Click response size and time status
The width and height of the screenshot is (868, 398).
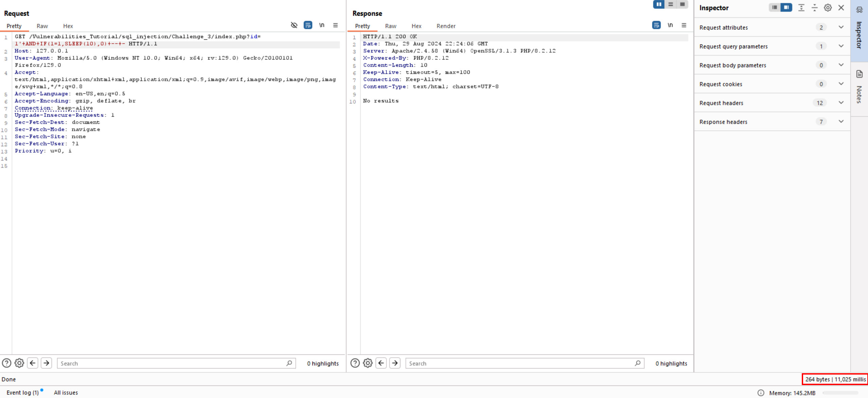[x=835, y=379]
